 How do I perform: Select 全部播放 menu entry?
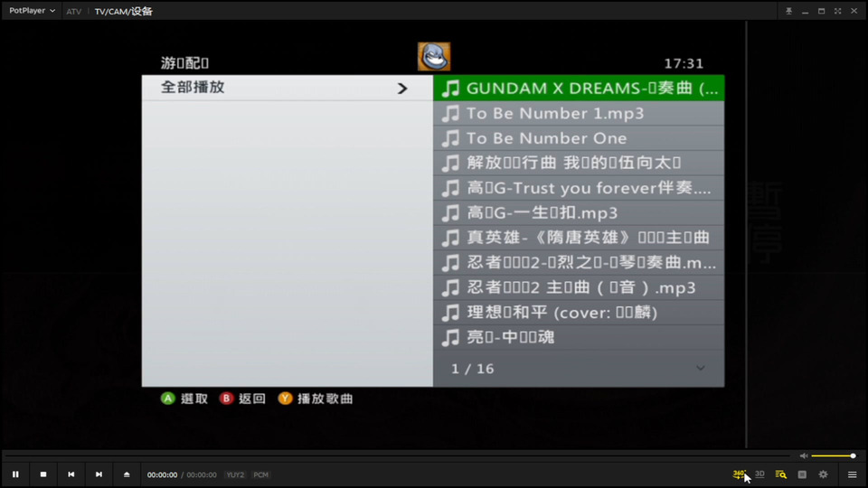[x=288, y=88]
